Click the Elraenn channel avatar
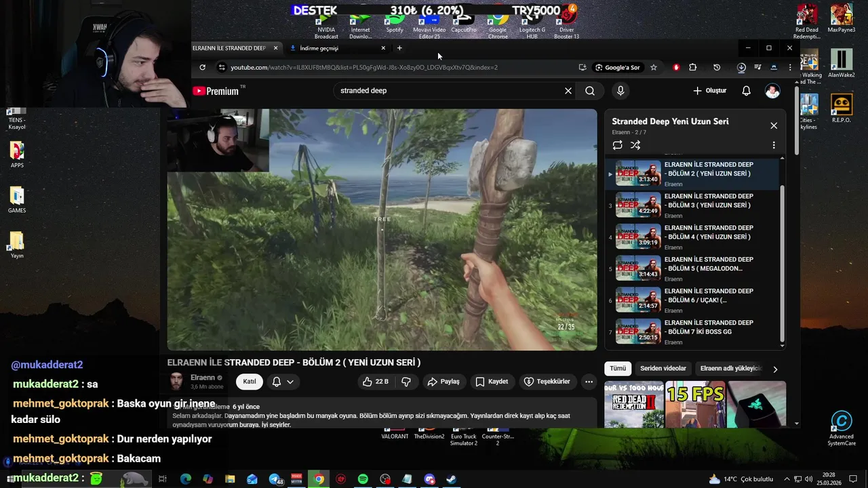This screenshot has width=868, height=488. [x=176, y=382]
